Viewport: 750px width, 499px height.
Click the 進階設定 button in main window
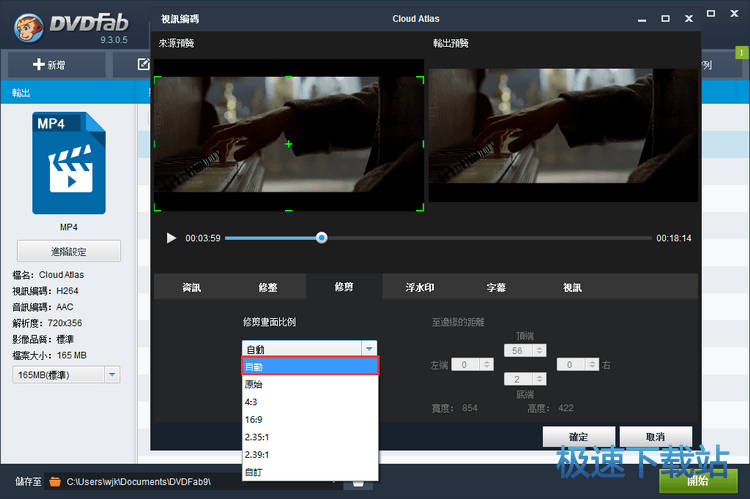[69, 251]
